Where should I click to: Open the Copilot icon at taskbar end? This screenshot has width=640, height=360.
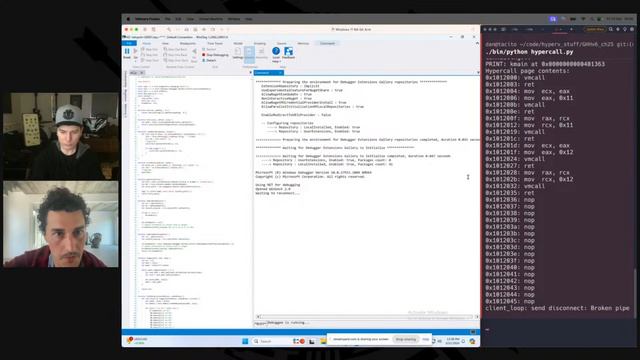coord(472,341)
